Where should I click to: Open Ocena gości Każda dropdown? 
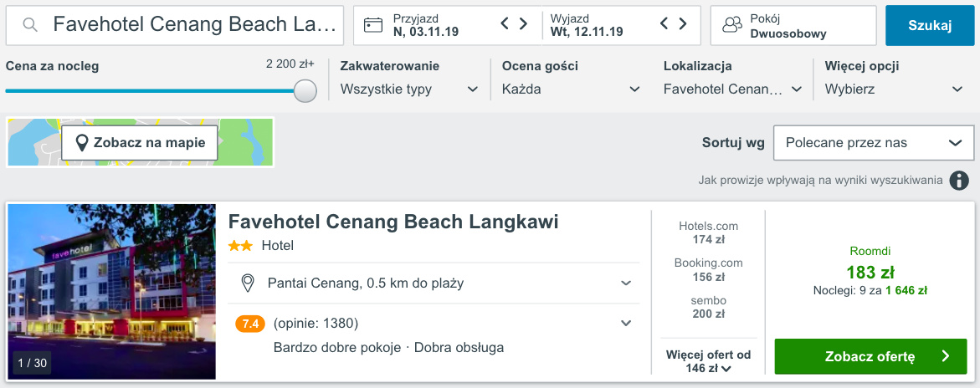click(572, 89)
